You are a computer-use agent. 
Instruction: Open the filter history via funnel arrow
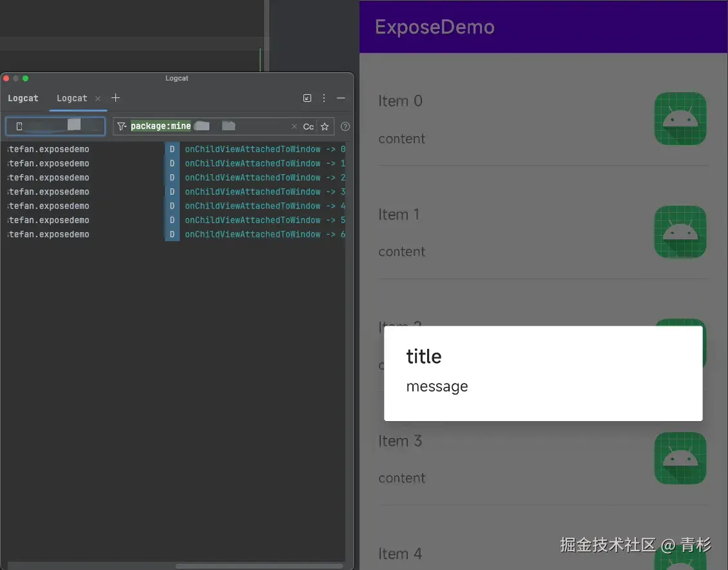pos(126,126)
